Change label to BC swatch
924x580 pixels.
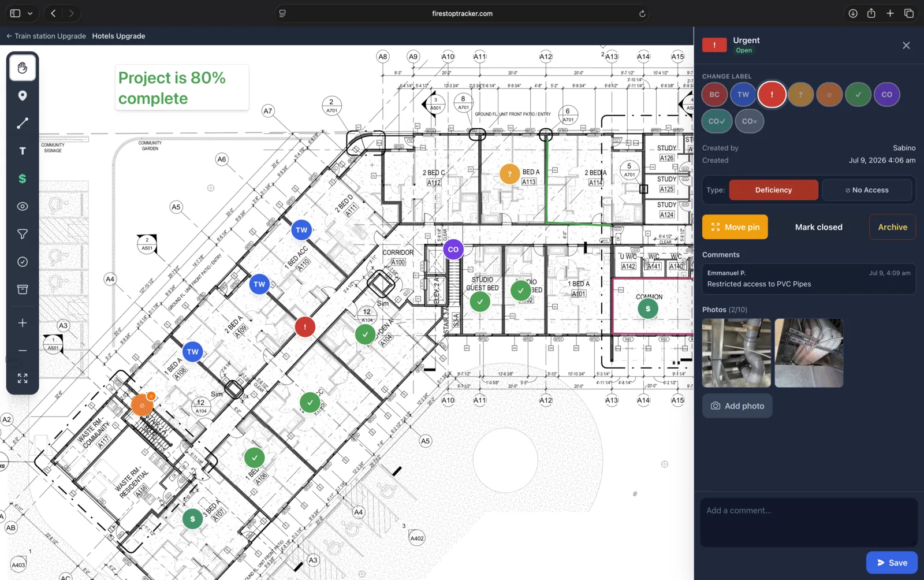click(x=714, y=95)
